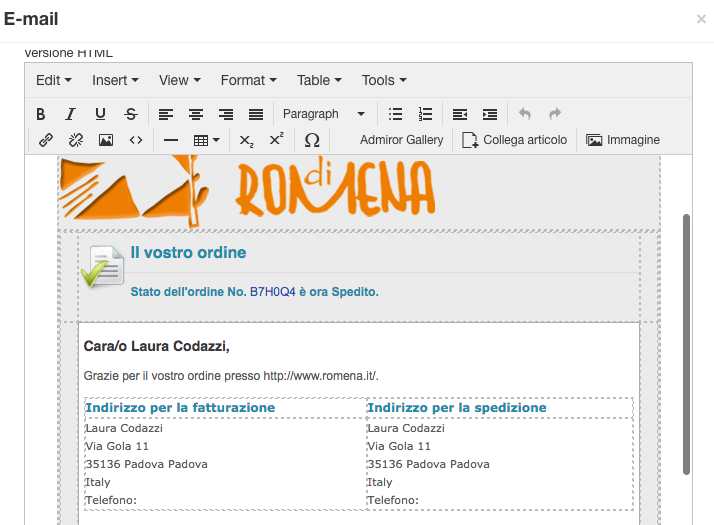Image resolution: width=714 pixels, height=525 pixels.
Task: Insert a numbered list
Action: tap(425, 114)
